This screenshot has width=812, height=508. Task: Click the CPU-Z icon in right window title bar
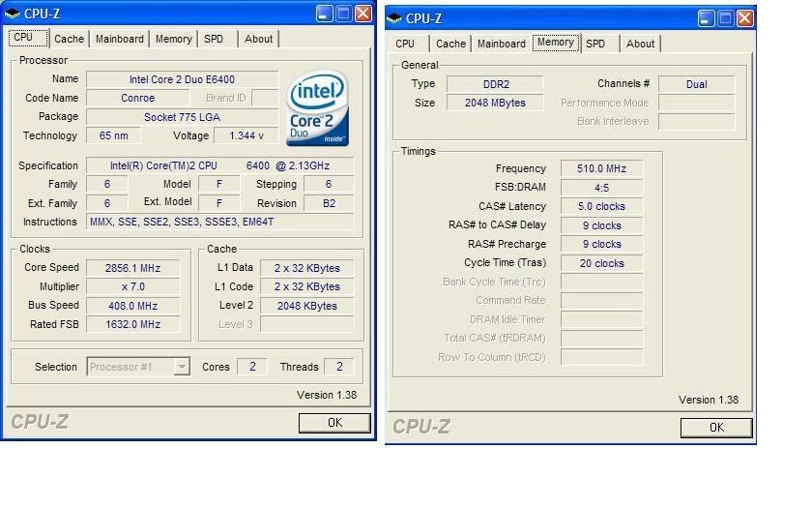tap(393, 18)
